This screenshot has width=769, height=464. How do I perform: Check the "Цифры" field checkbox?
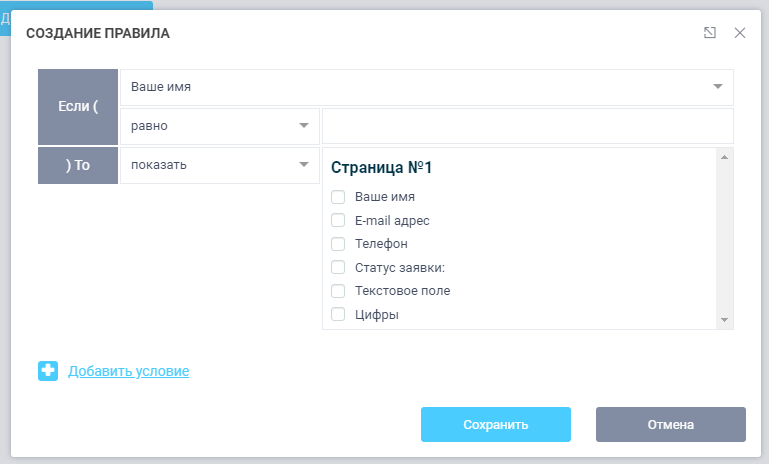(x=338, y=314)
